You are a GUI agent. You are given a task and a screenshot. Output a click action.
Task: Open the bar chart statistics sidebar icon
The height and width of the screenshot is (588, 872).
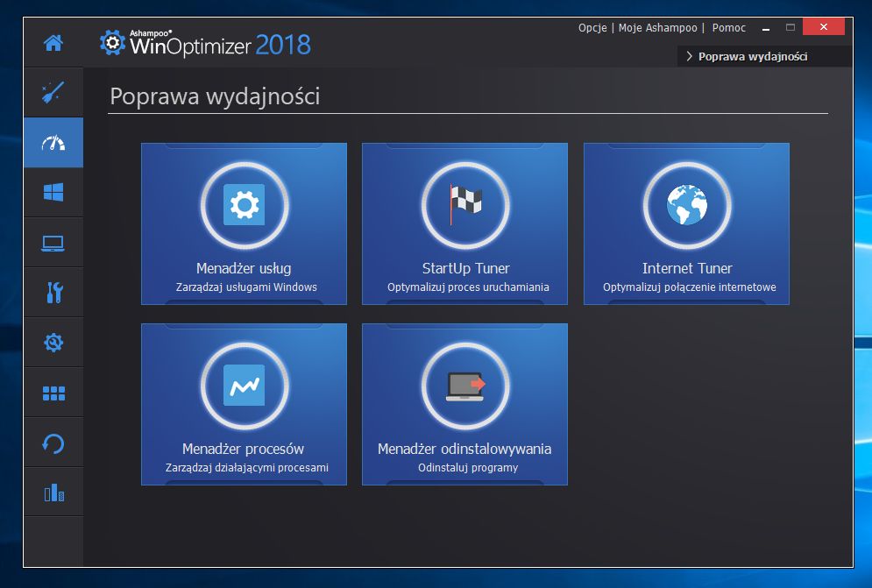[x=53, y=492]
